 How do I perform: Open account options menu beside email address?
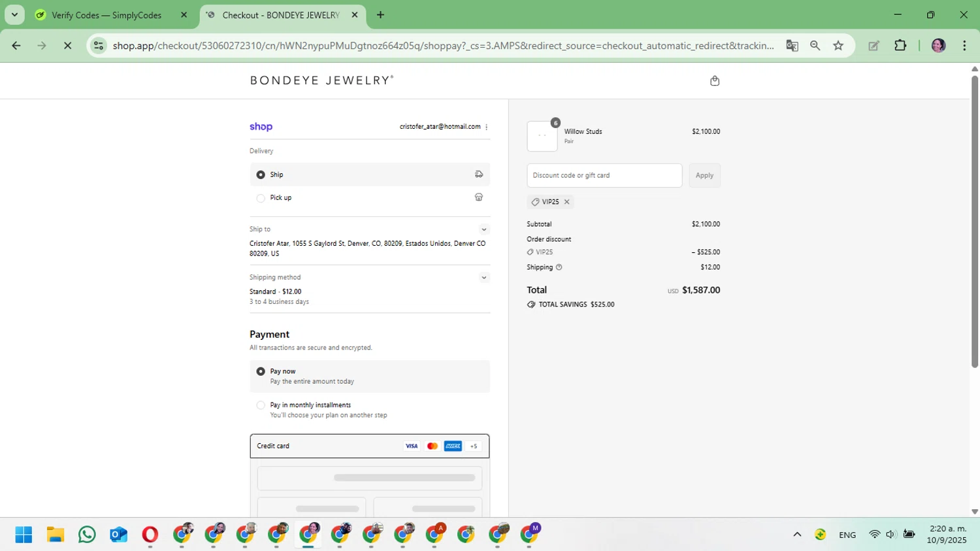click(x=487, y=127)
